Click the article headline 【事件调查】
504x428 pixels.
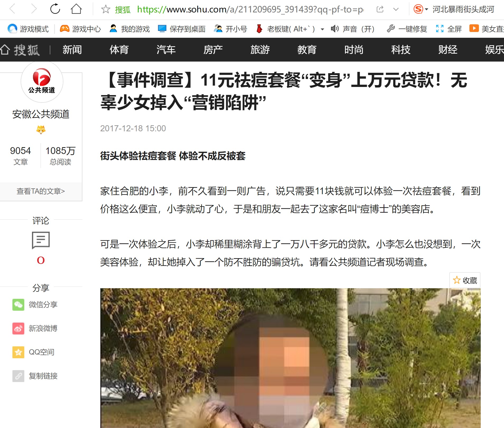click(x=284, y=91)
